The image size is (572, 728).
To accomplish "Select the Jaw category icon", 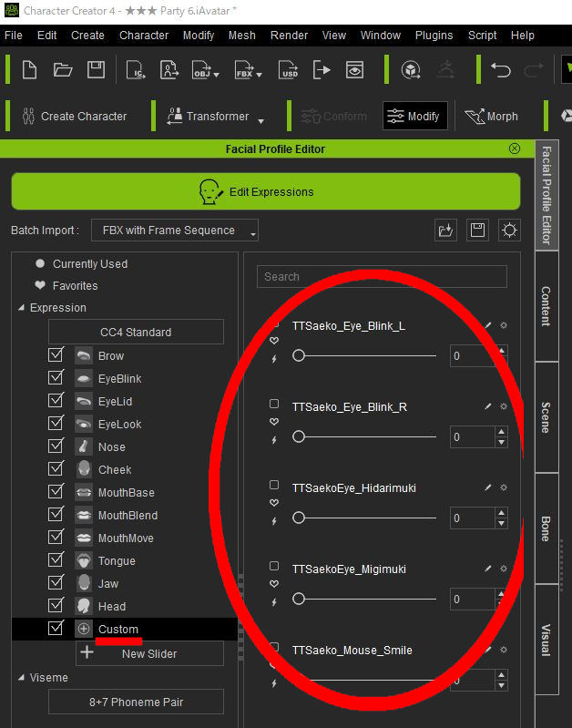I will [x=84, y=583].
